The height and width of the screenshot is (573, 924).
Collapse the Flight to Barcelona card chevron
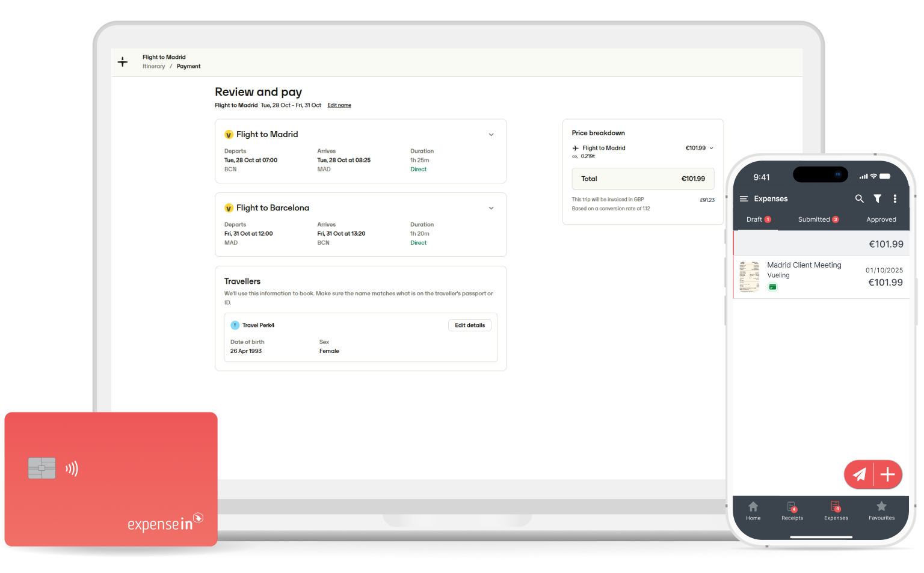click(x=491, y=208)
